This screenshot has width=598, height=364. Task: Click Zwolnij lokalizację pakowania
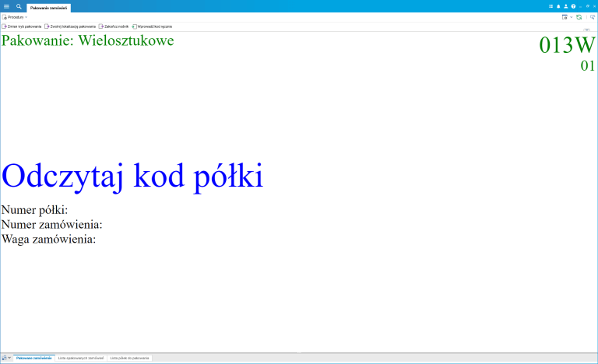pyautogui.click(x=70, y=26)
